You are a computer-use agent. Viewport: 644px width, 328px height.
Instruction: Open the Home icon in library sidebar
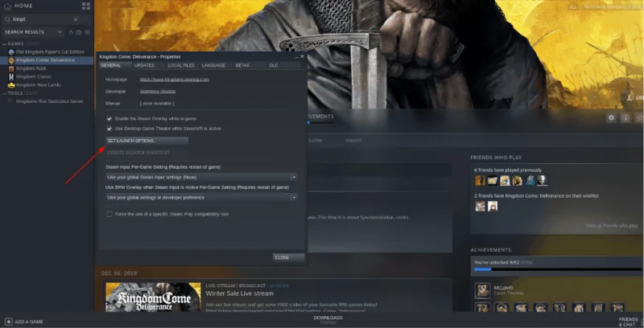pyautogui.click(x=7, y=6)
